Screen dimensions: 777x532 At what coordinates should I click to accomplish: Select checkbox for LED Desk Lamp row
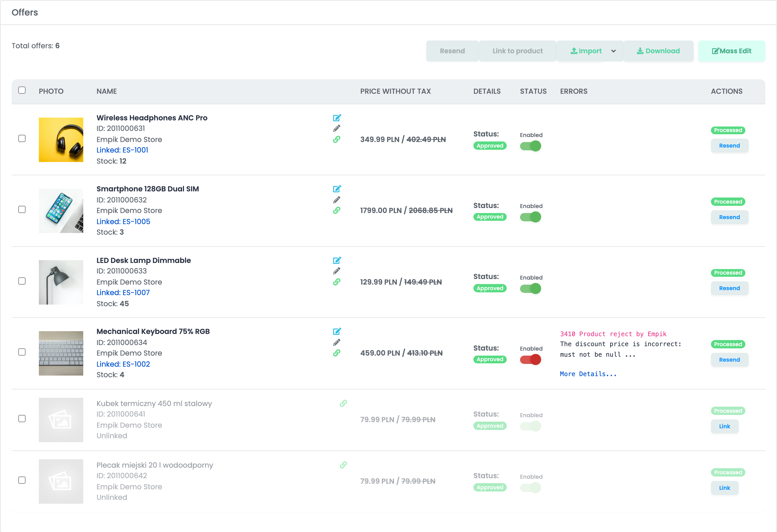pos(22,281)
